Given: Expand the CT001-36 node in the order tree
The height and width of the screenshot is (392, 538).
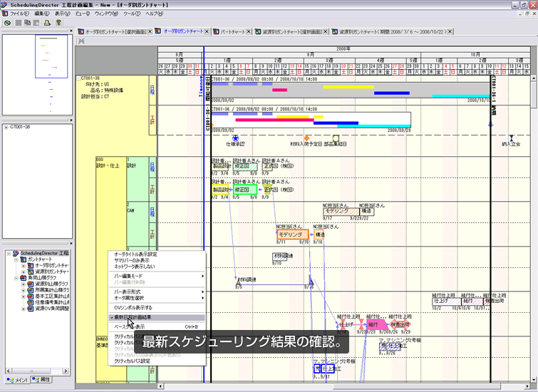Looking at the screenshot, I should [6, 128].
